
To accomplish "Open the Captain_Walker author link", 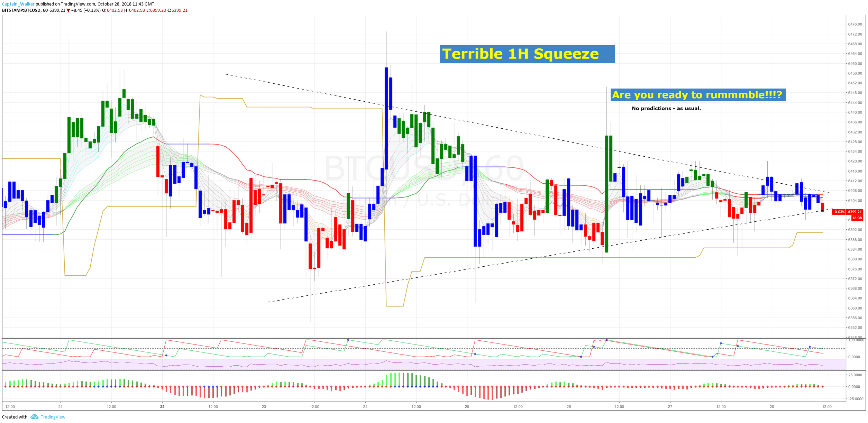I will coord(18,4).
